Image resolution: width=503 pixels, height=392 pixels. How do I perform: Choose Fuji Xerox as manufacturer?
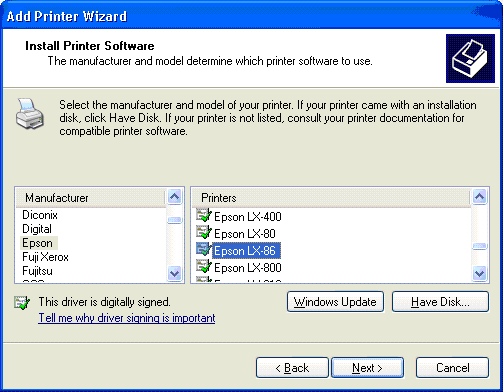click(45, 257)
